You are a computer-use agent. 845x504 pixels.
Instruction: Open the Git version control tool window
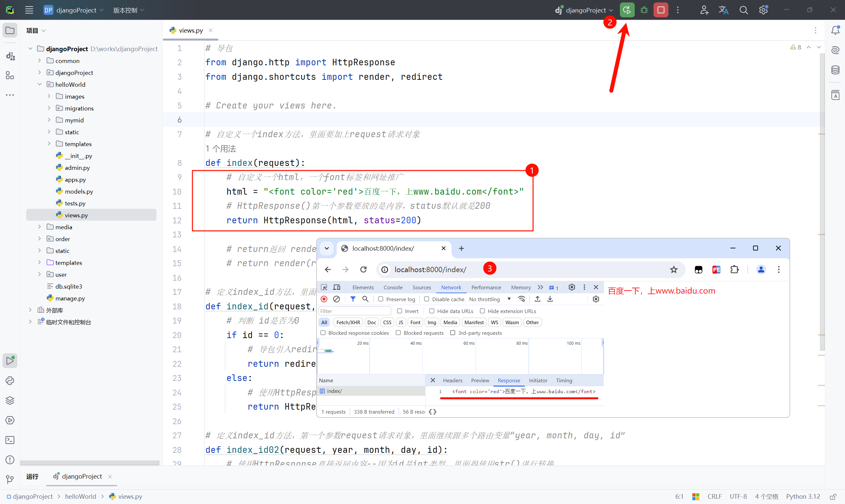[x=10, y=479]
